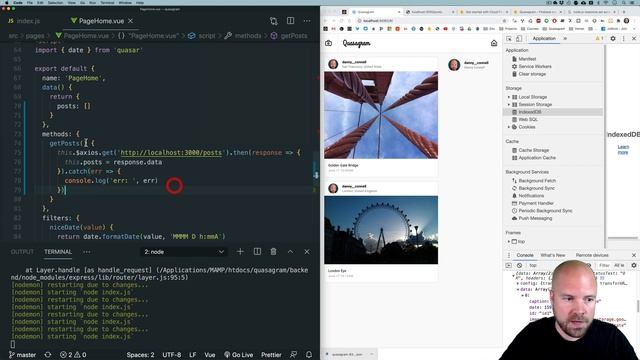
Task: Open Manifest in Application sidebar
Action: (x=527, y=59)
